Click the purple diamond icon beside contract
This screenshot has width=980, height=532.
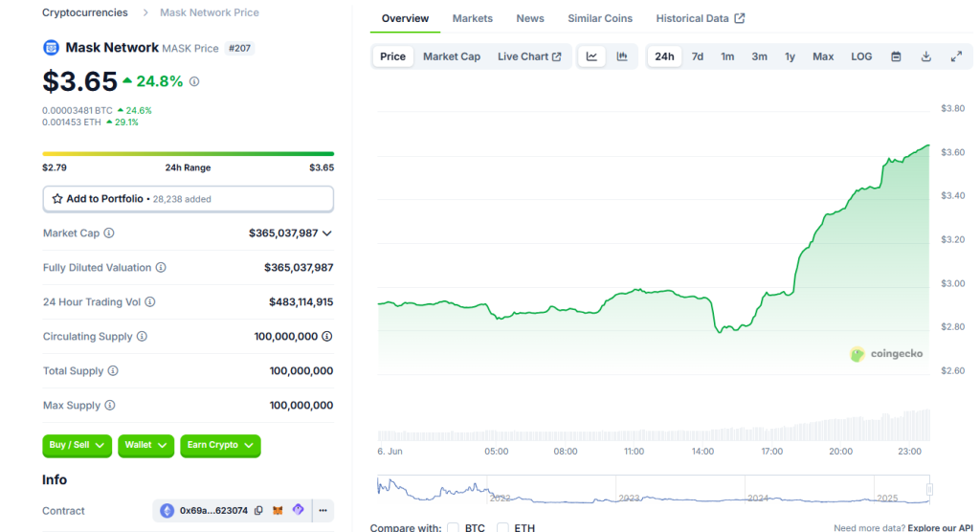coord(299,510)
